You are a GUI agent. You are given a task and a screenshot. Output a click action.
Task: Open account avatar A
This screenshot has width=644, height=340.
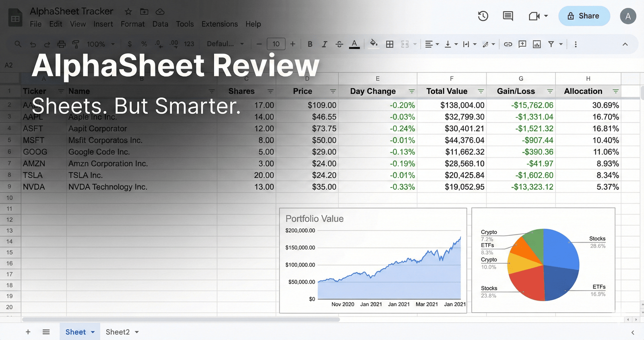[628, 16]
